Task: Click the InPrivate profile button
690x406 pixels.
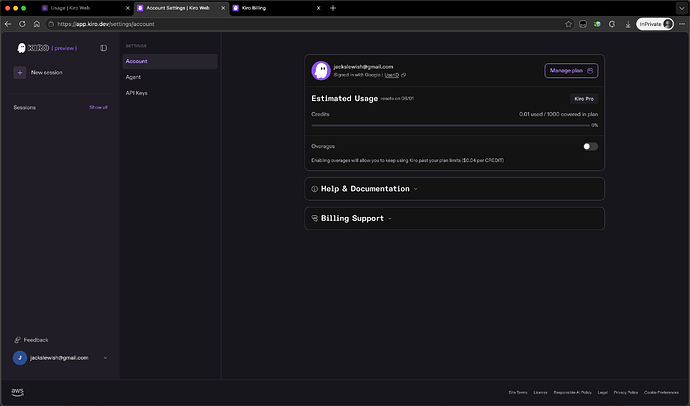Action: [x=655, y=24]
